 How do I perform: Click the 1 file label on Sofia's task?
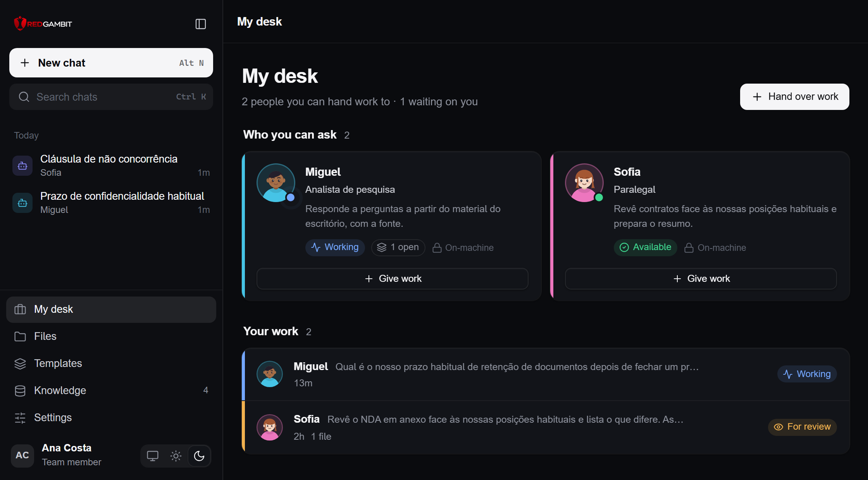tap(321, 437)
